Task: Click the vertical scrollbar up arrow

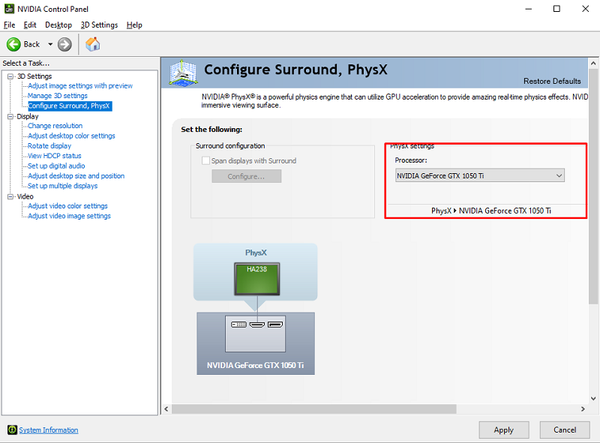Action: (x=593, y=63)
